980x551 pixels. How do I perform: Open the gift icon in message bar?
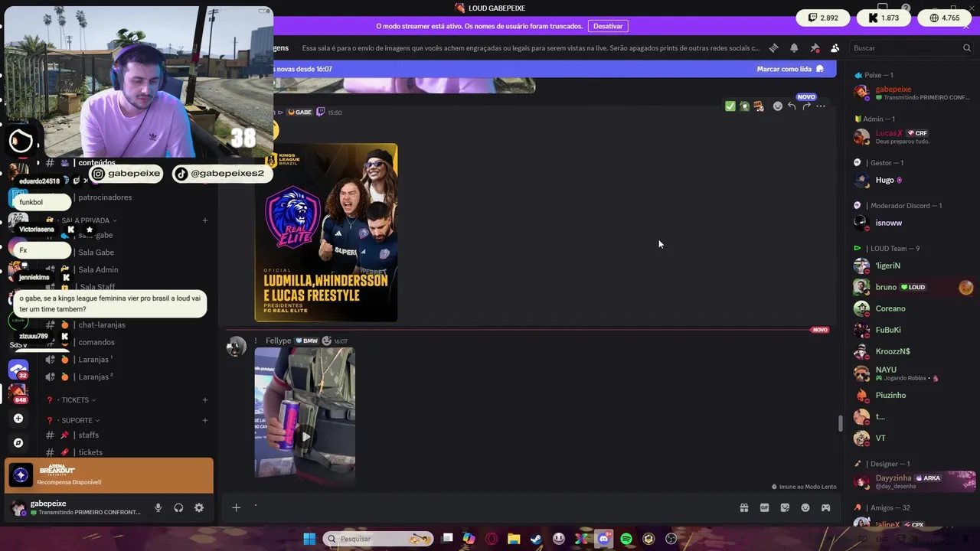(x=743, y=507)
